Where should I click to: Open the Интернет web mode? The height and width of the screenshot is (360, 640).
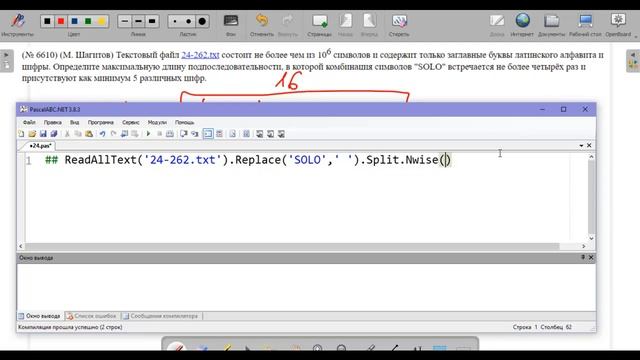point(522,24)
